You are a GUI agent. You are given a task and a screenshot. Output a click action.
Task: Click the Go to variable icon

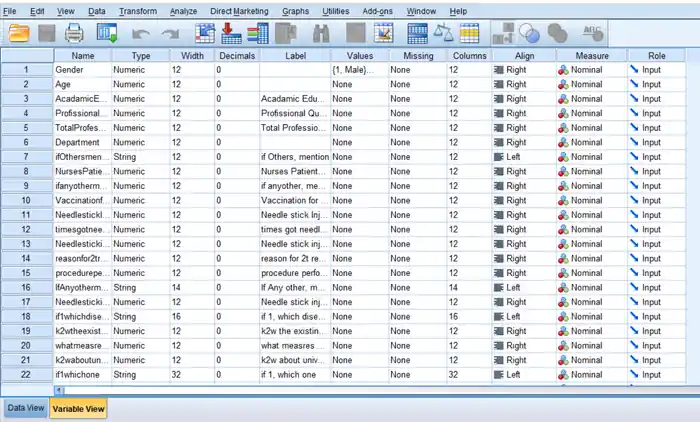pyautogui.click(x=231, y=33)
